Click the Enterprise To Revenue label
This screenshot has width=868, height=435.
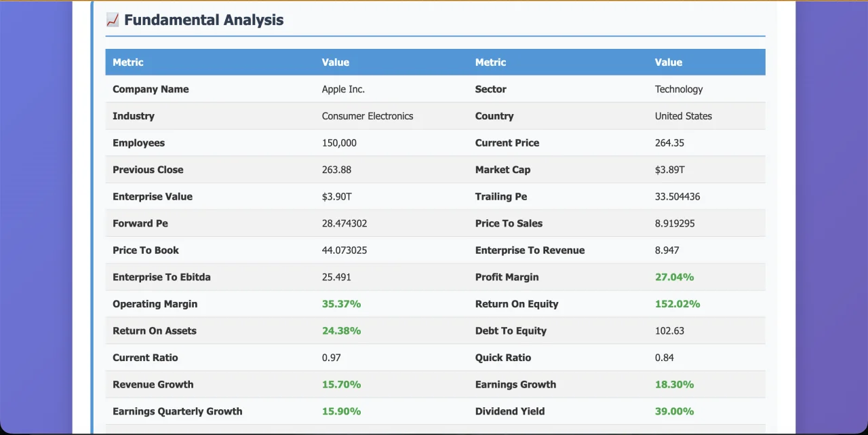pos(530,250)
